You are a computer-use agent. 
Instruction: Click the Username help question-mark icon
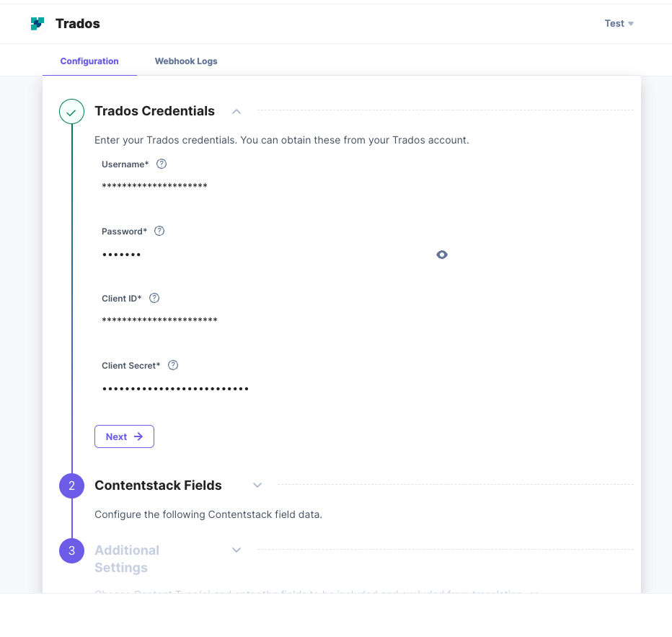(161, 164)
